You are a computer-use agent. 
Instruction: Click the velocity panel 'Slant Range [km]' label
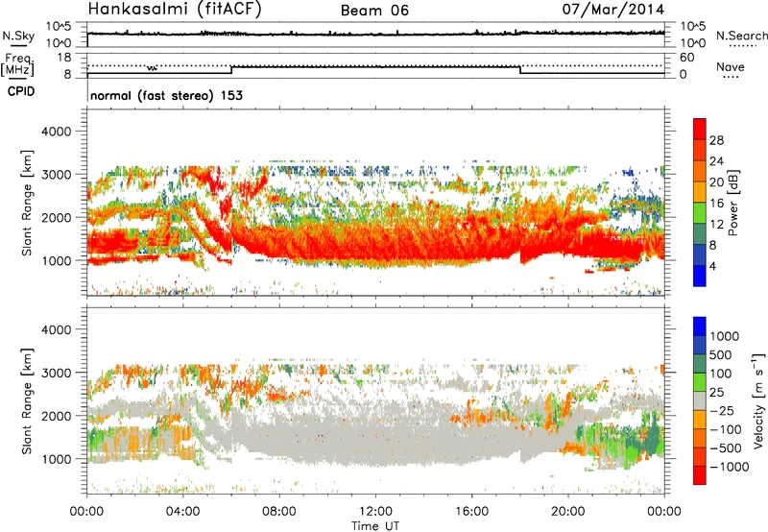pos(27,401)
